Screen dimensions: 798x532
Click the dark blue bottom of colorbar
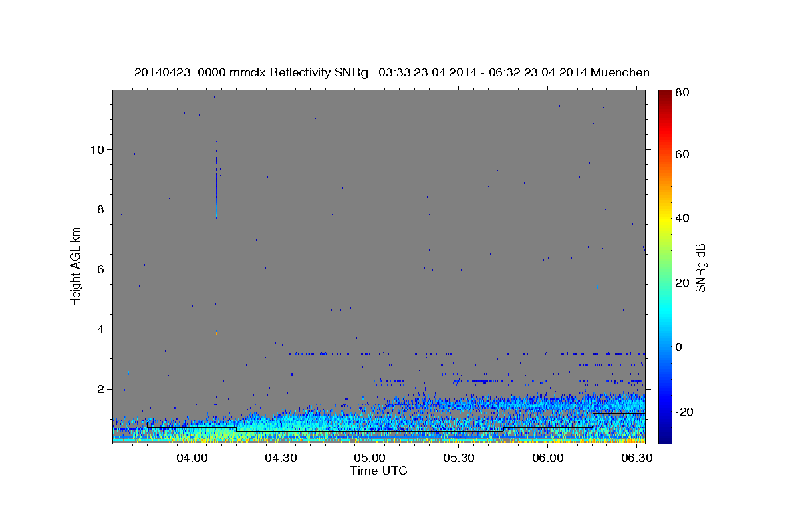tap(665, 436)
